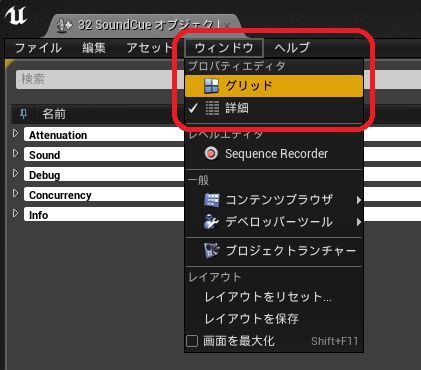Click the pin icon beside 名前 header
The height and width of the screenshot is (370, 421).
pyautogui.click(x=23, y=114)
